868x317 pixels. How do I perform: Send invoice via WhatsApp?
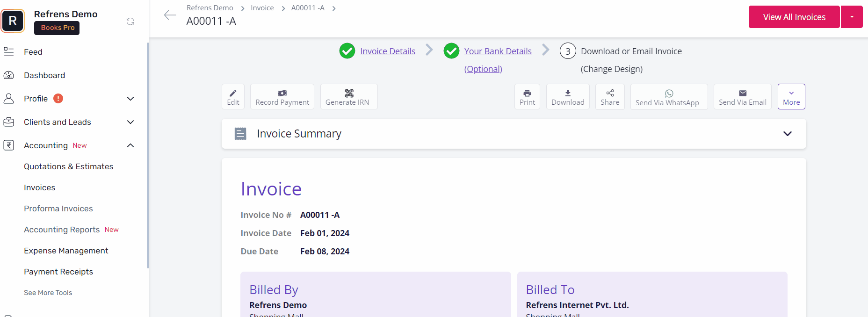[669, 97]
